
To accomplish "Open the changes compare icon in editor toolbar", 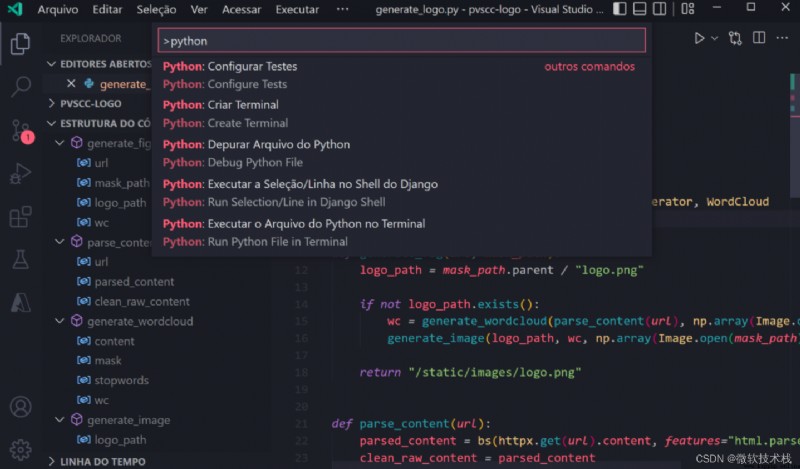I will [x=735, y=38].
